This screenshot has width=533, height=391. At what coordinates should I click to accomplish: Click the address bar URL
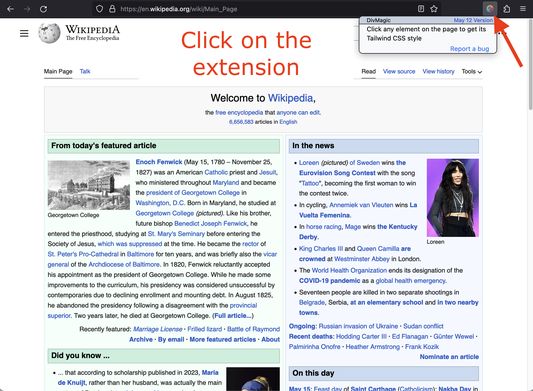coord(178,9)
